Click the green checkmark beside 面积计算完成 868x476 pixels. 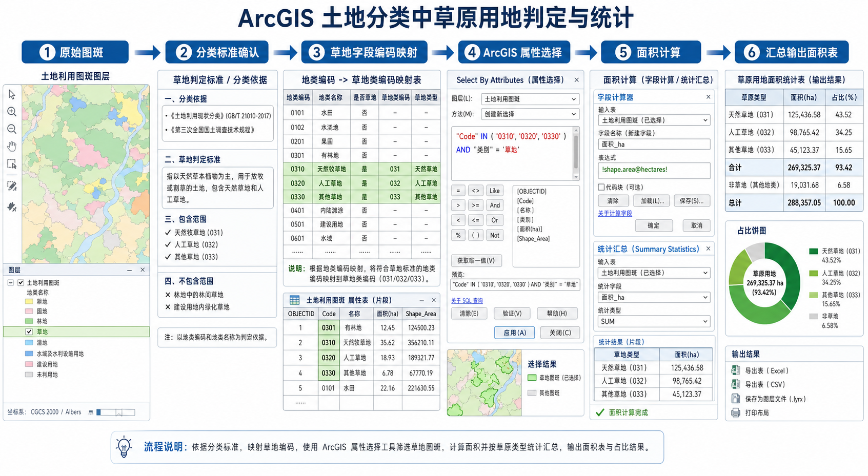(600, 412)
